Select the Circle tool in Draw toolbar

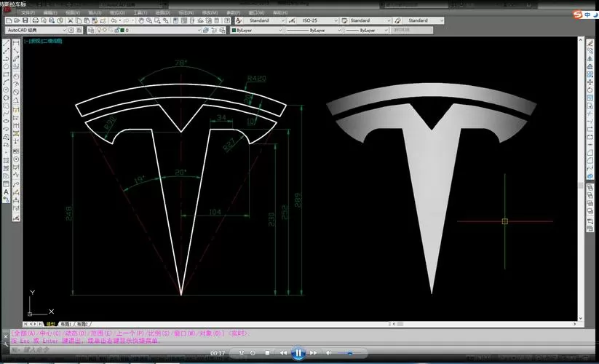point(6,90)
